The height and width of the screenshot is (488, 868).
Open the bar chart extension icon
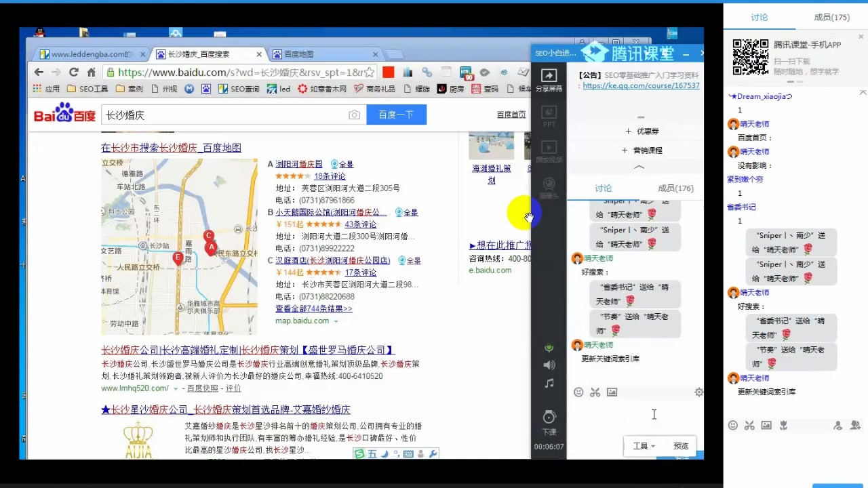pyautogui.click(x=408, y=72)
